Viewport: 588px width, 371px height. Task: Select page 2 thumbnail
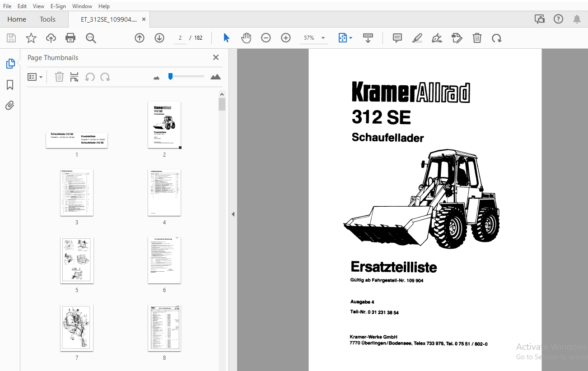pos(164,125)
